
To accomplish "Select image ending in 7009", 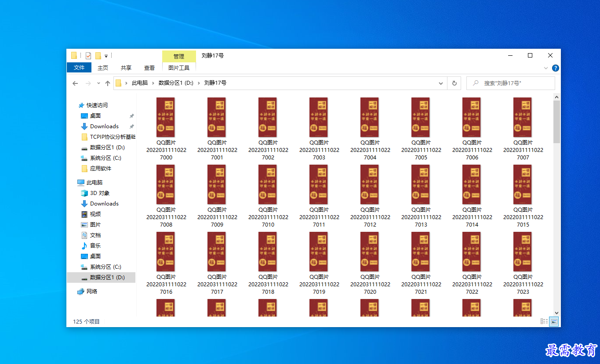I will coord(217,196).
